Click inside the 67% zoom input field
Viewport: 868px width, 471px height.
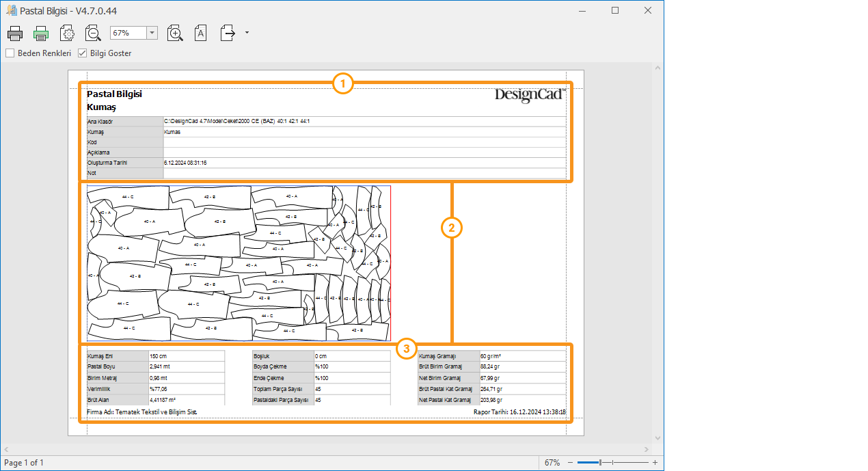tap(128, 33)
